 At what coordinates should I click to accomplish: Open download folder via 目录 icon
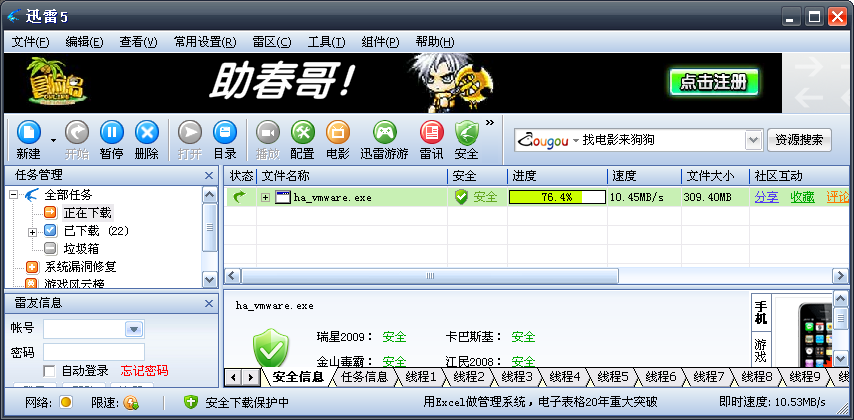(x=225, y=132)
